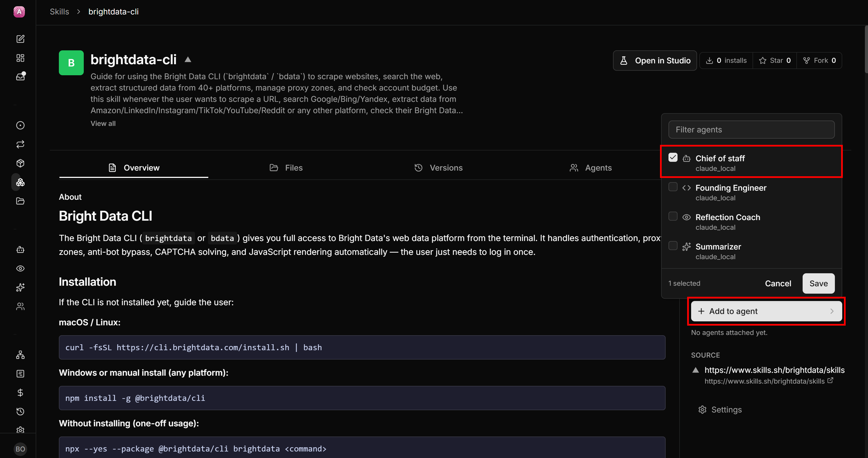Click the Summarizer agent name
This screenshot has width=868, height=458.
(718, 247)
